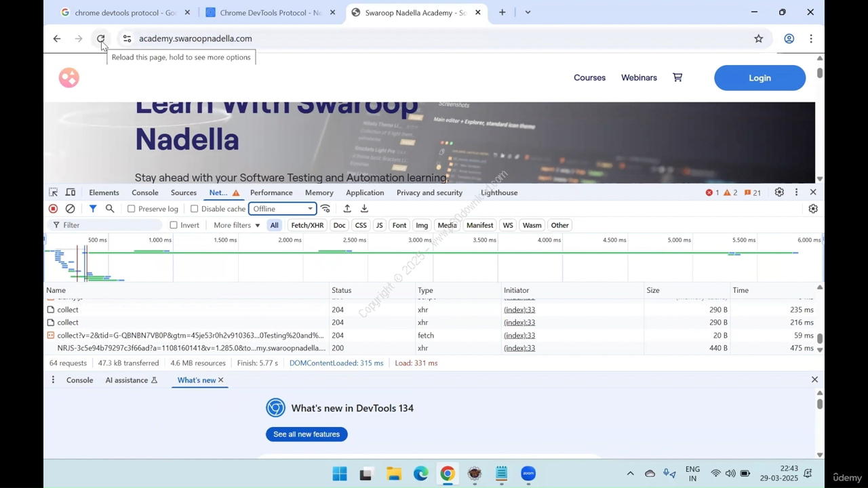Close the bottom drawer

click(x=814, y=380)
